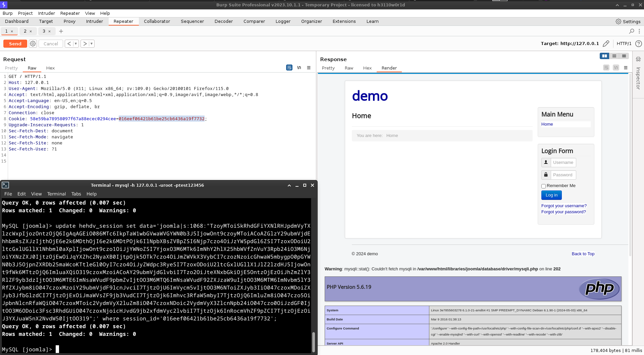The width and height of the screenshot is (644, 355).
Task: Set combined tabbed response layout
Action: click(x=624, y=56)
